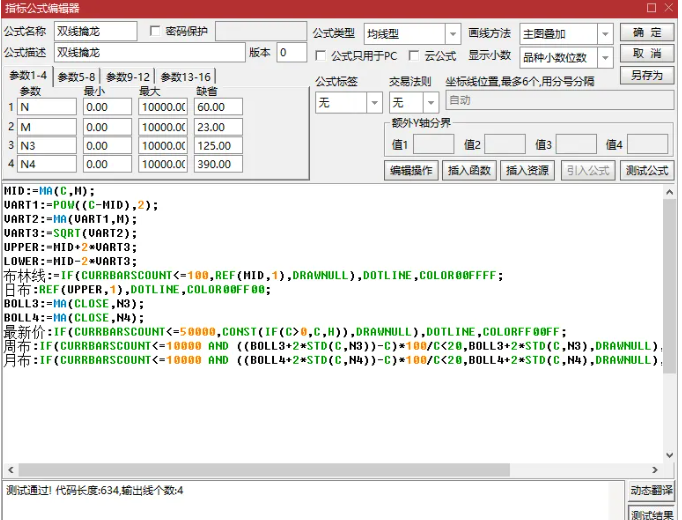The image size is (682, 520).
Task: Click the default value field 390.00
Action: tap(218, 164)
